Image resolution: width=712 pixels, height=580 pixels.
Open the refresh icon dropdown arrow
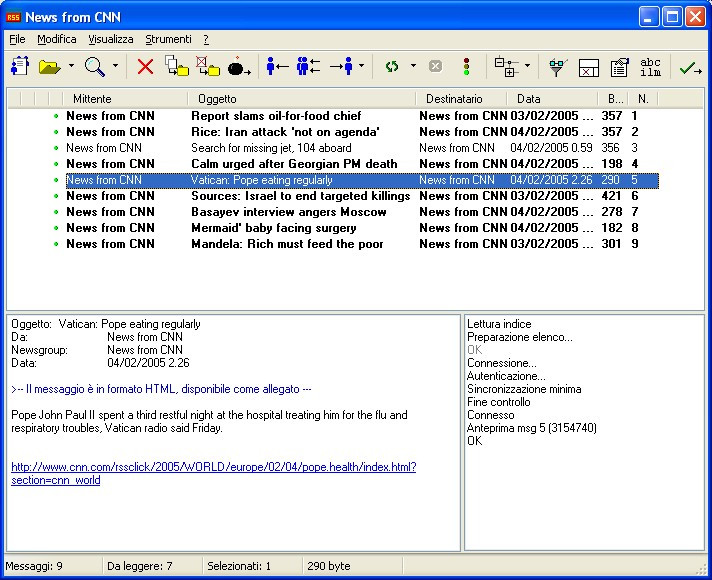[413, 66]
